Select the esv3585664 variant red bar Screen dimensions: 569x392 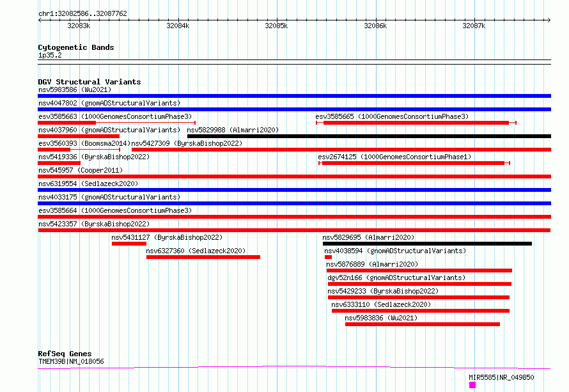pos(294,217)
